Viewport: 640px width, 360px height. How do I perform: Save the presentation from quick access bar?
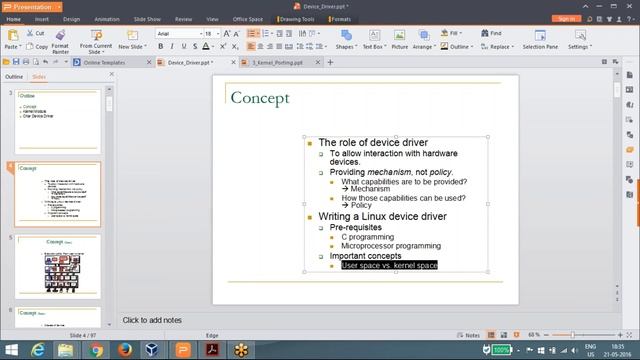[x=16, y=62]
